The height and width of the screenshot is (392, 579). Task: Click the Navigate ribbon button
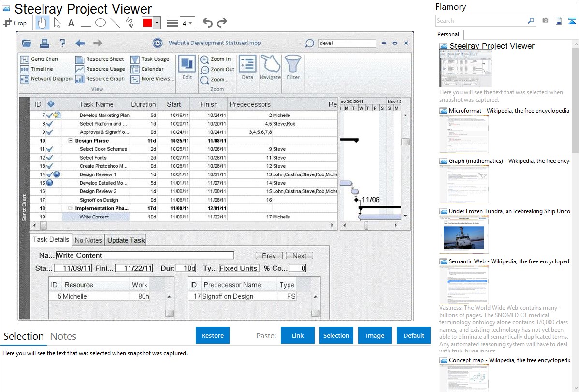click(x=270, y=68)
